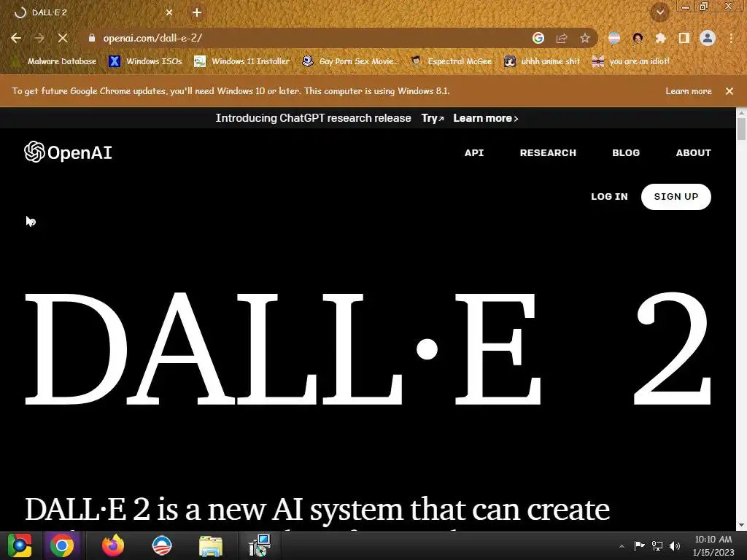Viewport: 747px width, 560px height.
Task: Dismiss the Chrome update infobar
Action: pos(729,91)
